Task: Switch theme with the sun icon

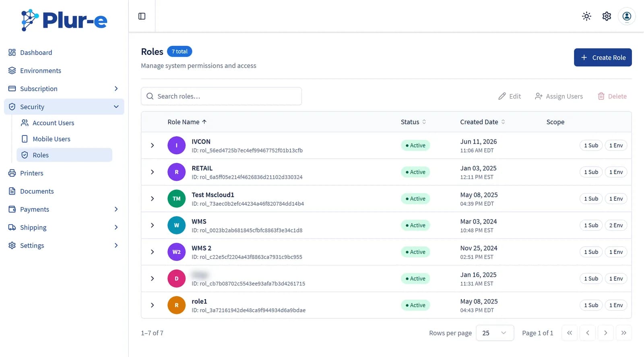Action: click(x=586, y=16)
